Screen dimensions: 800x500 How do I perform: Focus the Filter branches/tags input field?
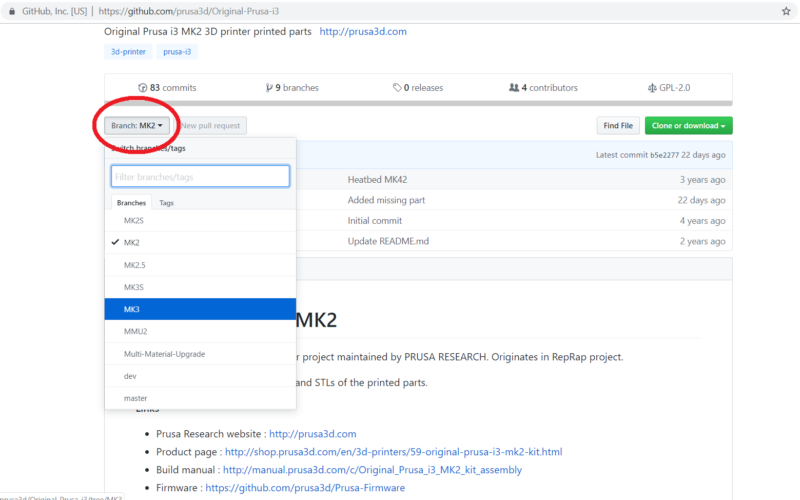coord(200,177)
